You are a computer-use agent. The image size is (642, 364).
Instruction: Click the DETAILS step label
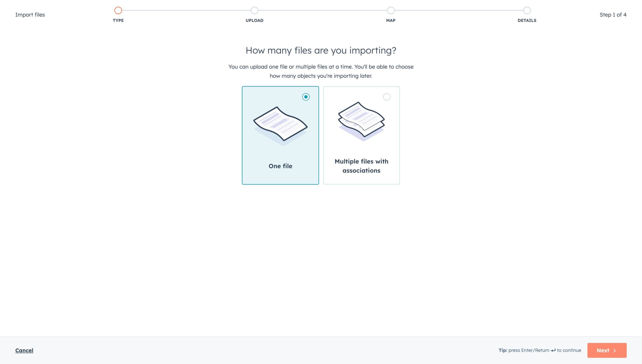[x=527, y=20]
